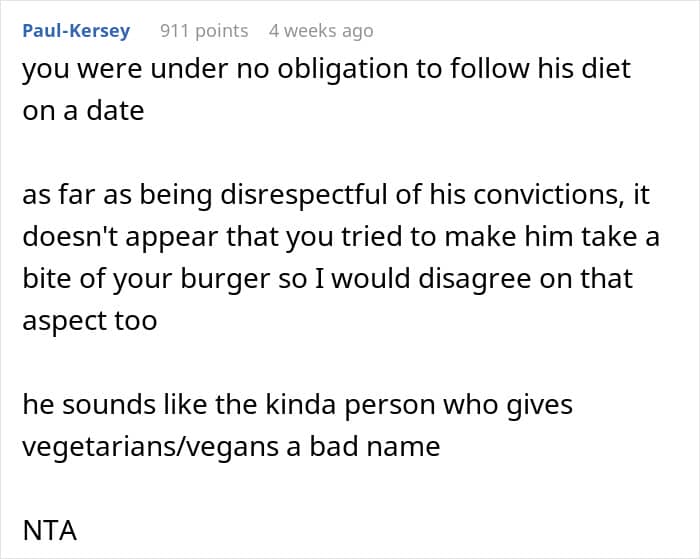Viewport: 700px width, 559px height.
Task: Click the first line starting 'you were under'
Action: coord(326,69)
